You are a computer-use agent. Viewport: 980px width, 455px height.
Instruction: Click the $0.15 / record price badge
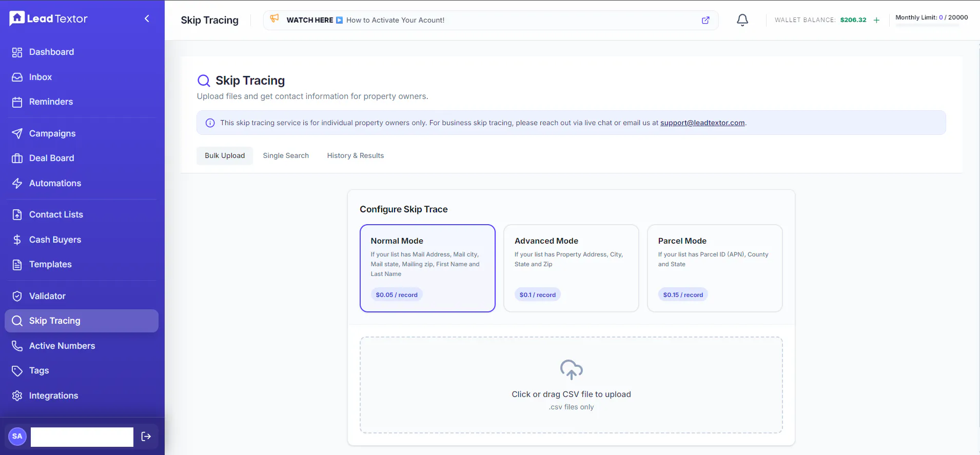(683, 295)
